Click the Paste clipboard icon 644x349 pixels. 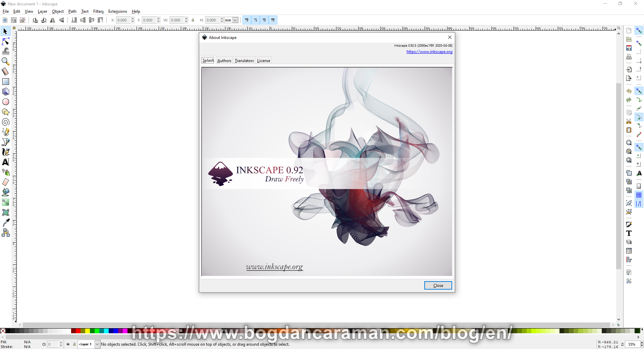(x=629, y=130)
